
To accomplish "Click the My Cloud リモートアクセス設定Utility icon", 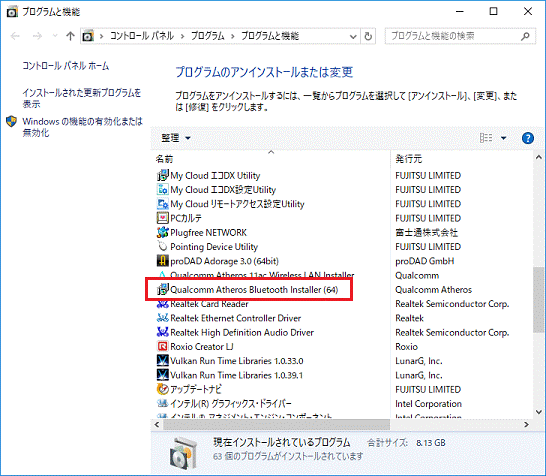I will 163,204.
